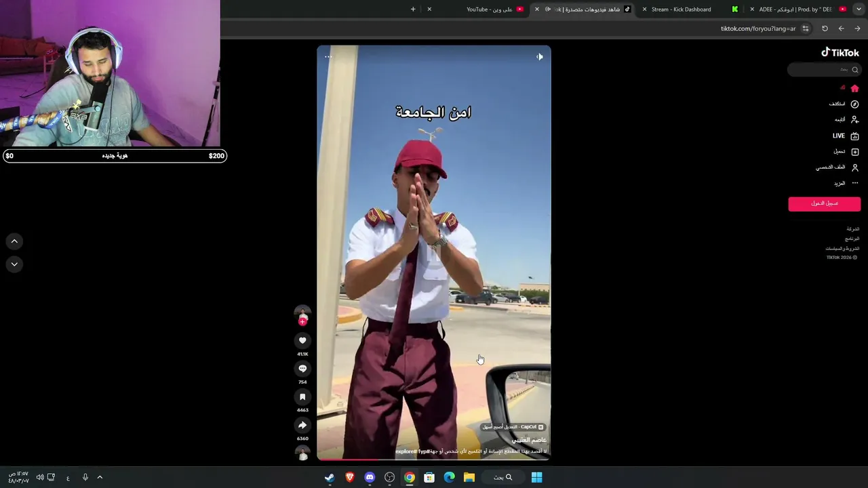Open the network icon in system tray
Viewport: 868px width, 488px height.
[51, 477]
